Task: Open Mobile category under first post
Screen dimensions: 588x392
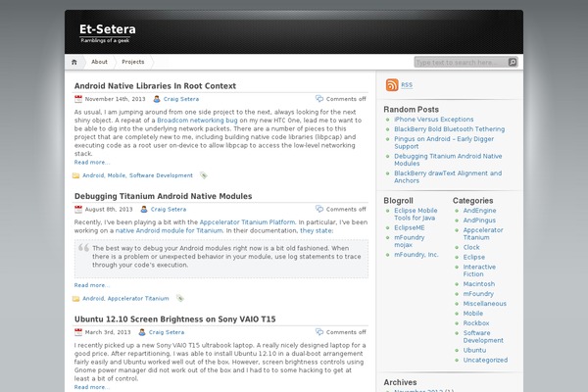Action: [x=117, y=175]
